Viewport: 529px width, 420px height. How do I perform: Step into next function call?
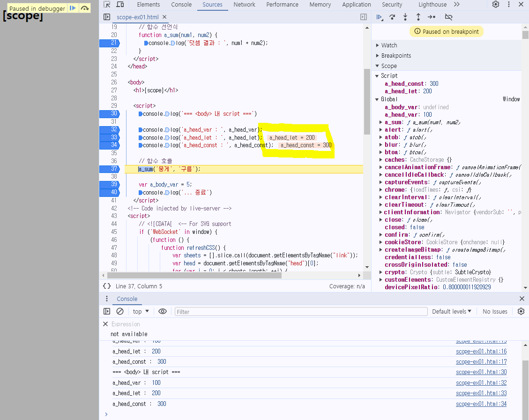pos(405,17)
